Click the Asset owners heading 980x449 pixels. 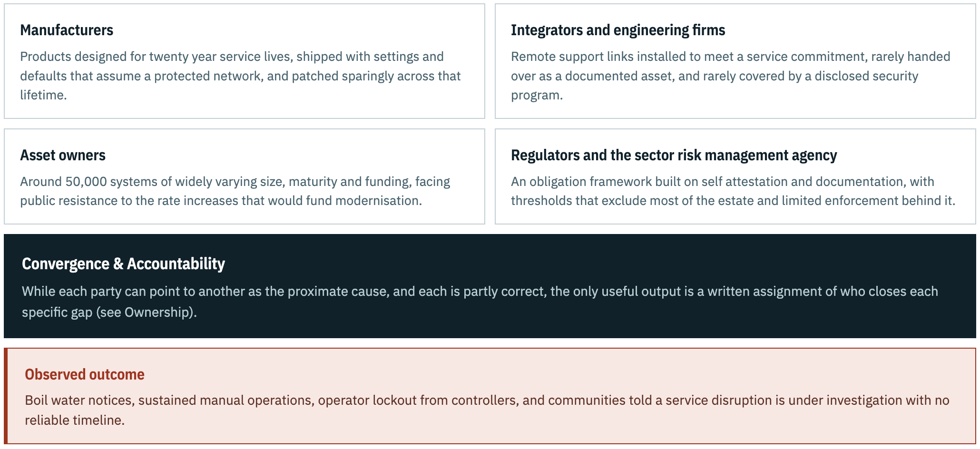click(x=63, y=155)
